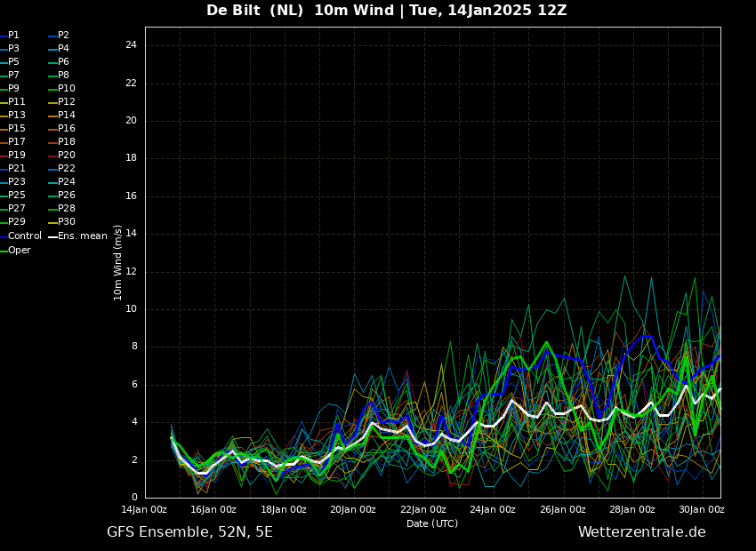Click the Control legend entry
Image resolution: width=756 pixels, height=551 pixels.
[x=20, y=236]
